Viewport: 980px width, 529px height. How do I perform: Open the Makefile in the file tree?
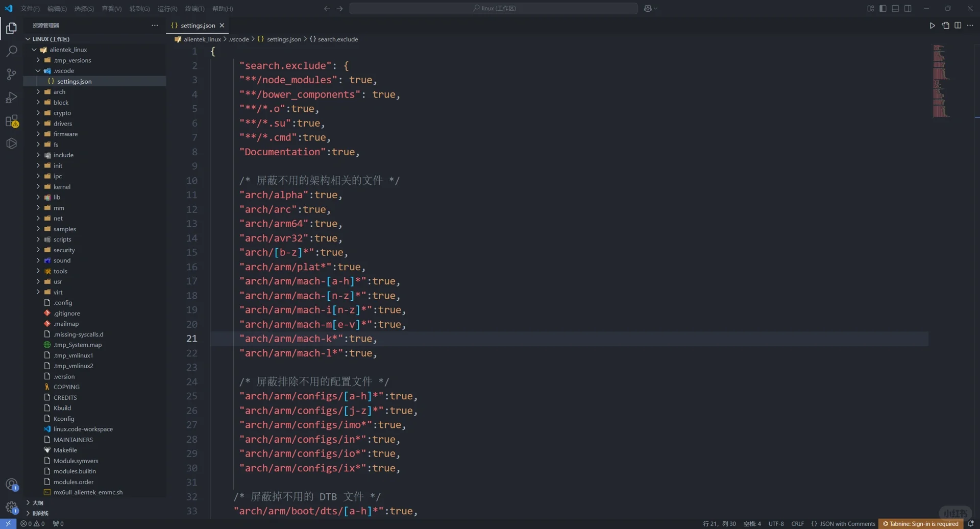95,450
